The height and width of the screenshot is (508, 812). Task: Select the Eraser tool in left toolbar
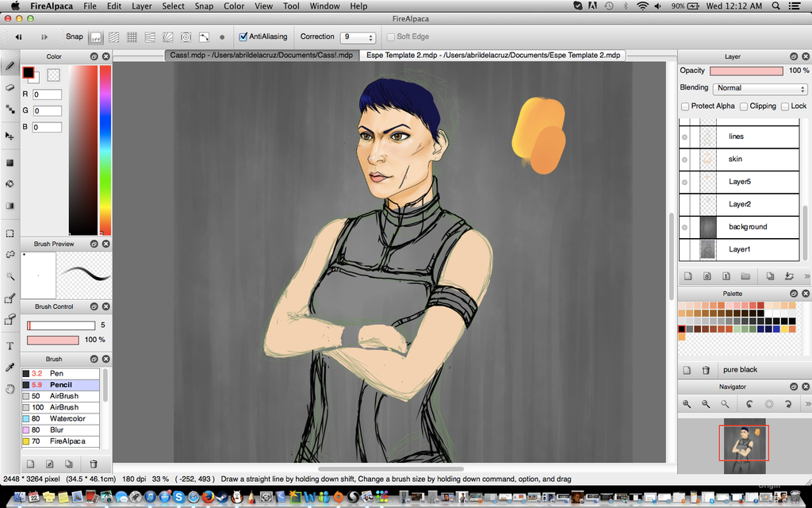click(10, 87)
